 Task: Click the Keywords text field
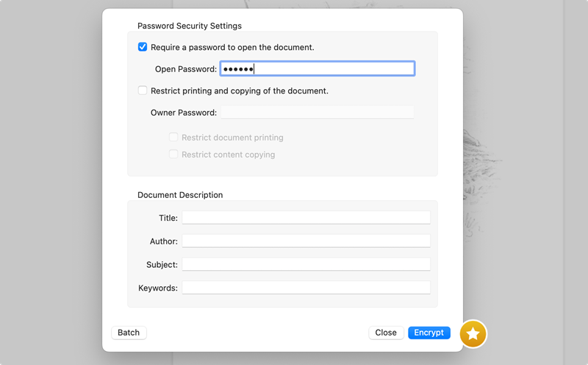(x=306, y=288)
